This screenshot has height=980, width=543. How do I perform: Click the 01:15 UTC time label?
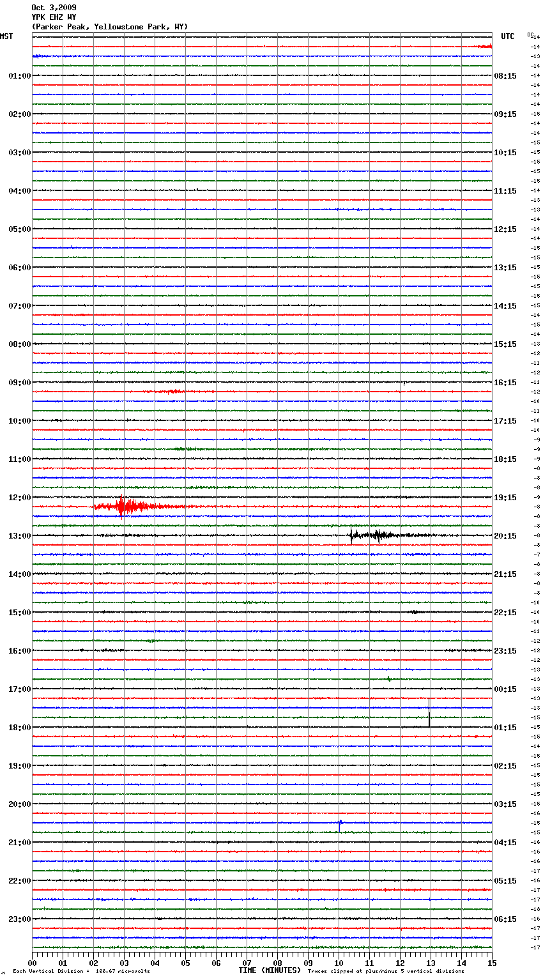(x=505, y=728)
